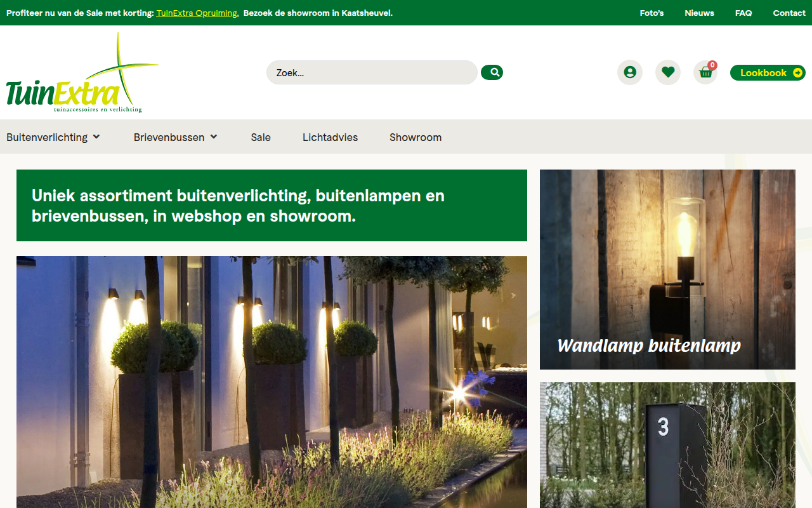
Task: Click the Lookbook button
Action: 768,73
